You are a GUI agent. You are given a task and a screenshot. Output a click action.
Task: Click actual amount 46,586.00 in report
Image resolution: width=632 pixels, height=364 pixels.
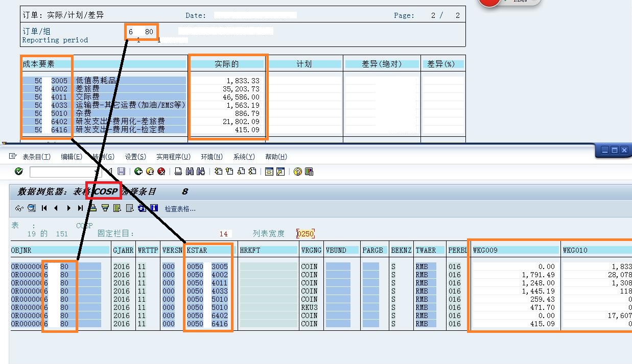[241, 97]
